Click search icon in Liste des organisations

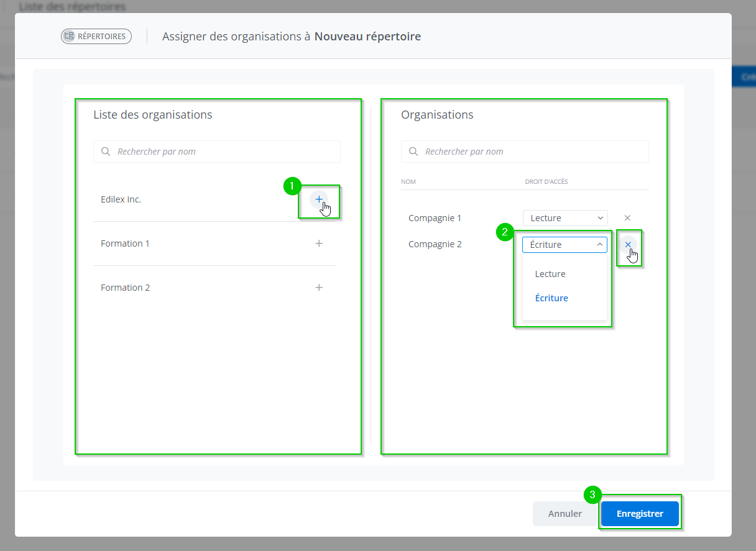(x=106, y=152)
